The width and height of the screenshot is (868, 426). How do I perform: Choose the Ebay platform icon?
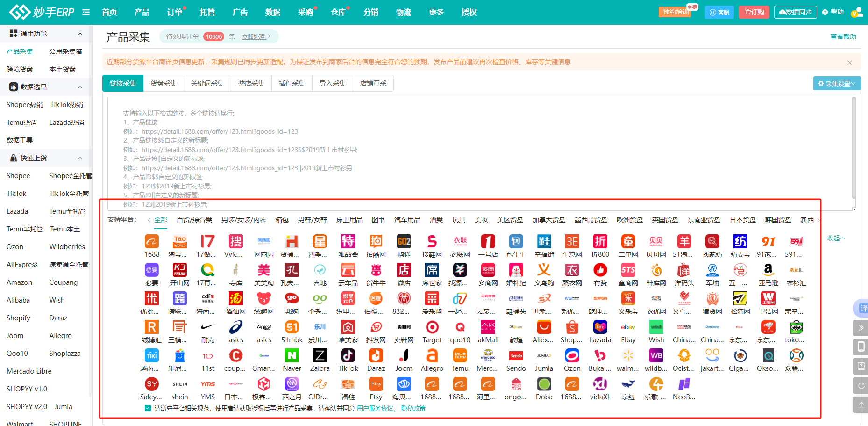[628, 327]
